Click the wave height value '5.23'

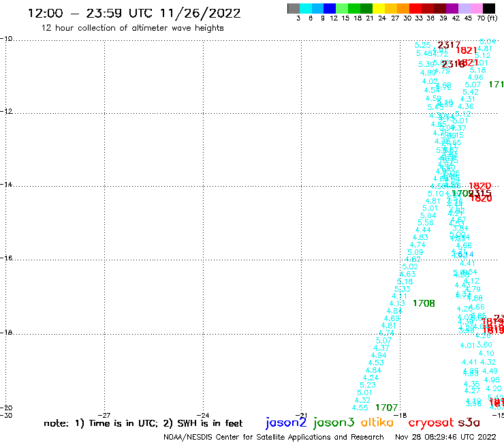click(368, 385)
